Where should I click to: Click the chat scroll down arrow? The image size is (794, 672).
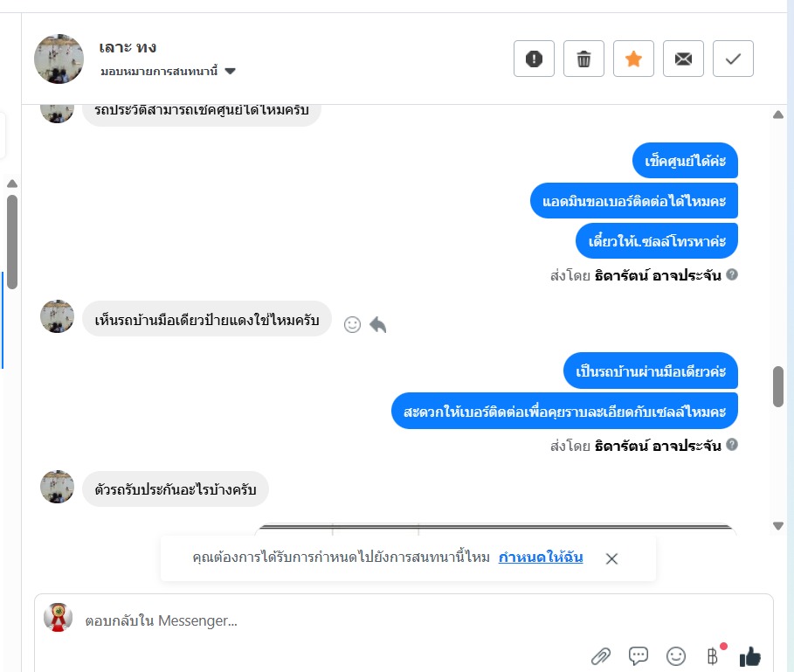tap(778, 526)
